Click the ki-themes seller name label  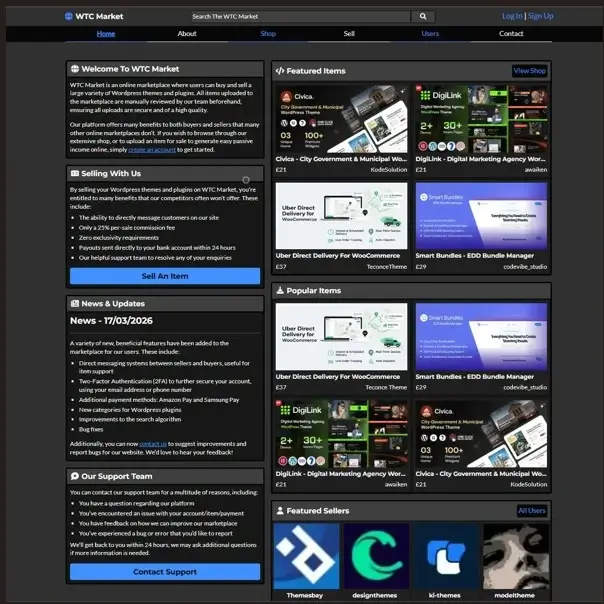click(445, 596)
